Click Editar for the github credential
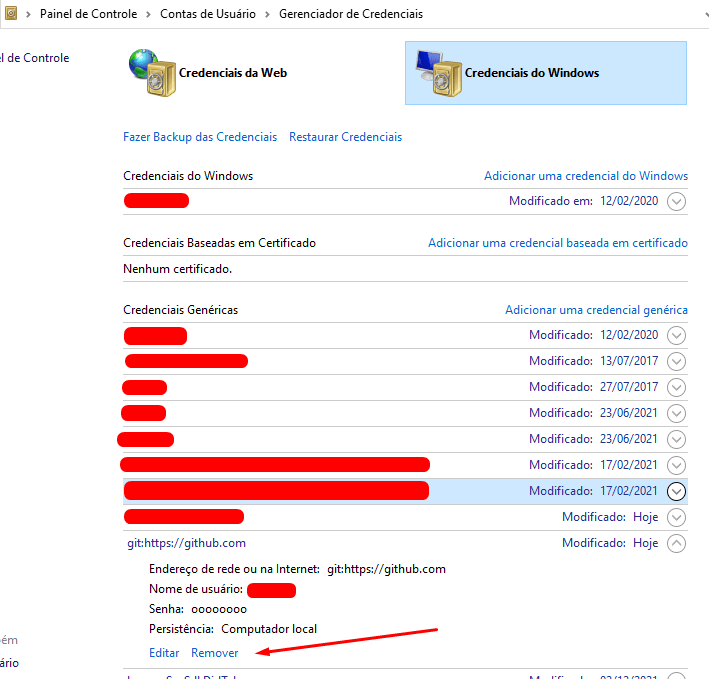 coord(164,653)
